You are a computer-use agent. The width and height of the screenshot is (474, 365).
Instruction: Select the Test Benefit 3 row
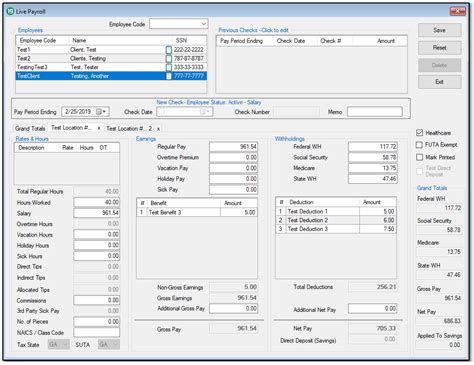(x=197, y=212)
